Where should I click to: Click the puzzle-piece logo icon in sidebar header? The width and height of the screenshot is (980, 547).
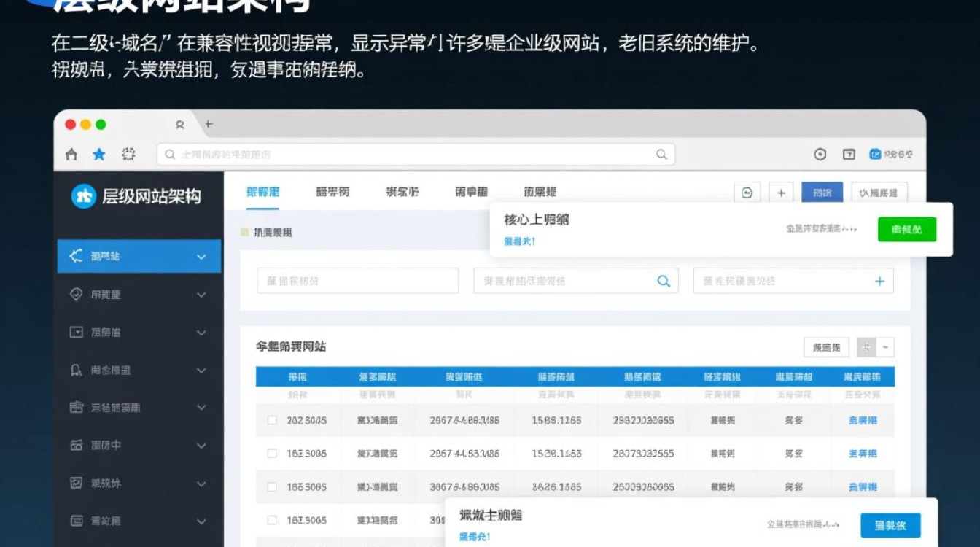[83, 195]
